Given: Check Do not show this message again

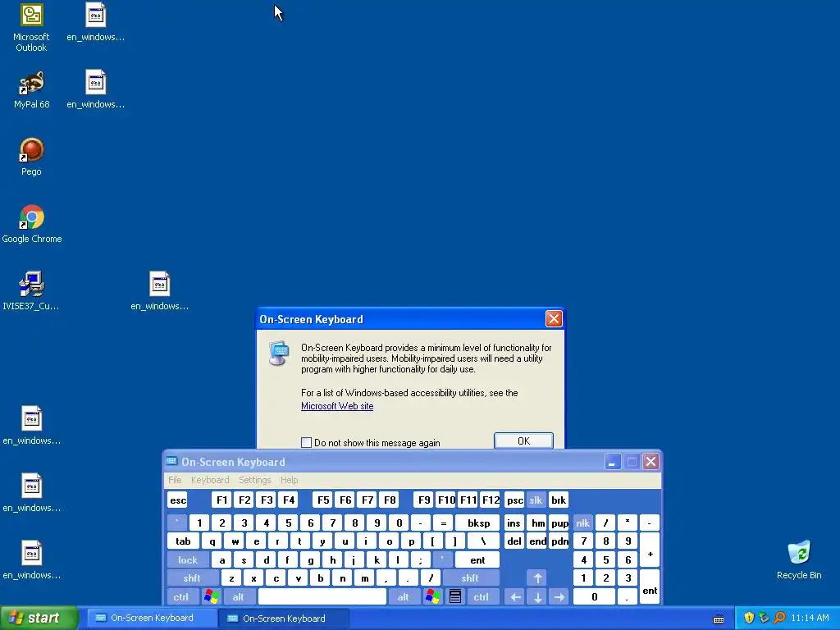Looking at the screenshot, I should click(x=307, y=442).
